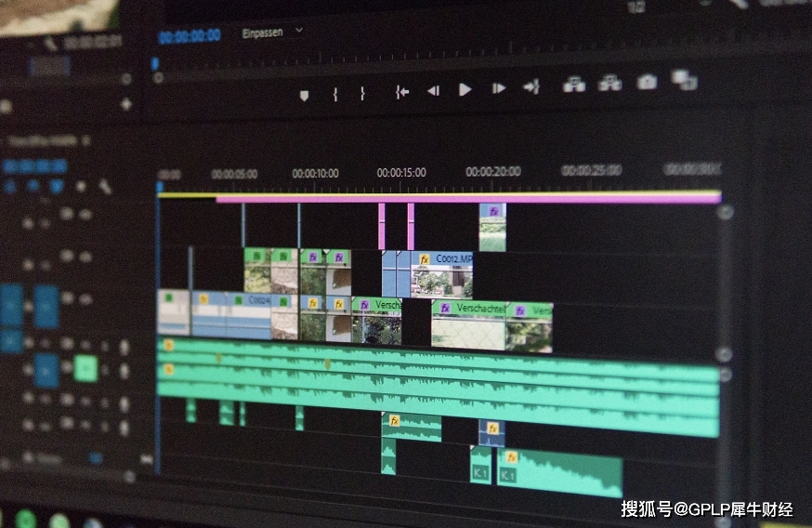This screenshot has width=812, height=528.
Task: Click the Add Marker icon
Action: 304,95
